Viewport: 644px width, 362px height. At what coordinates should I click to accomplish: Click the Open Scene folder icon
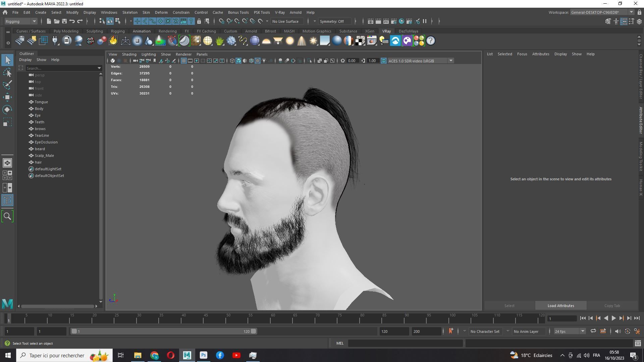pyautogui.click(x=56, y=21)
